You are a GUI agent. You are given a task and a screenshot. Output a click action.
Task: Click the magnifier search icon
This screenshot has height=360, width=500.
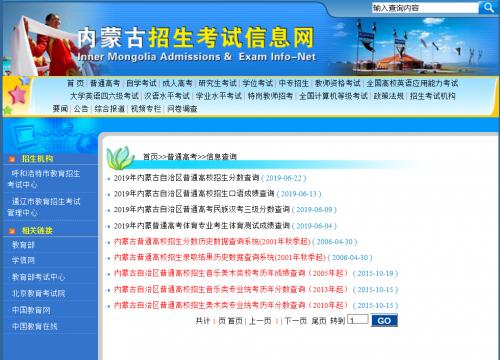coord(488,7)
